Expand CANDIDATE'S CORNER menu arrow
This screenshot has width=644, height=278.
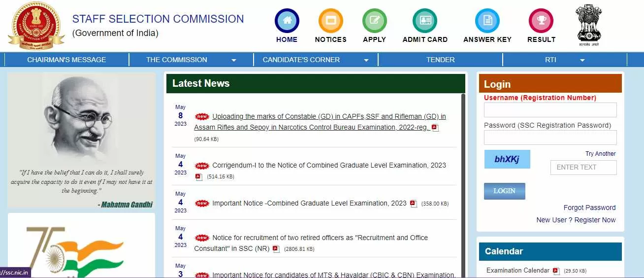(x=366, y=60)
